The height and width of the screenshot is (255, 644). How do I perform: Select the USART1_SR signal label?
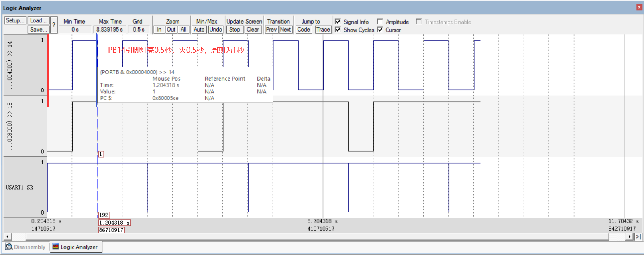pos(20,187)
